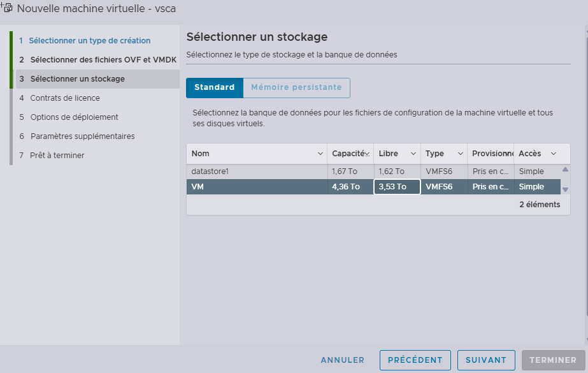Image resolution: width=588 pixels, height=373 pixels.
Task: Open the Type column chevron
Action: point(460,154)
